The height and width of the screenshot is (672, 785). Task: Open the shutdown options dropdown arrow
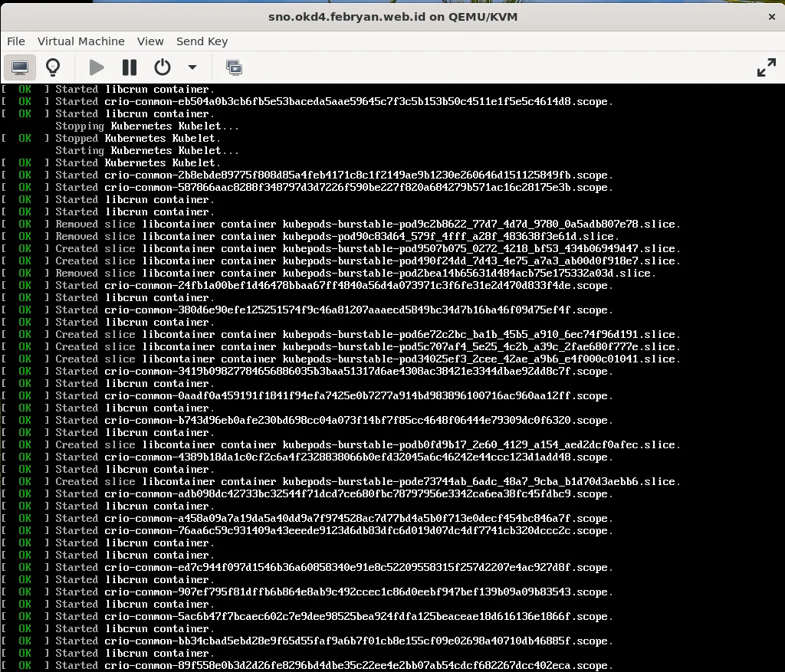point(192,67)
